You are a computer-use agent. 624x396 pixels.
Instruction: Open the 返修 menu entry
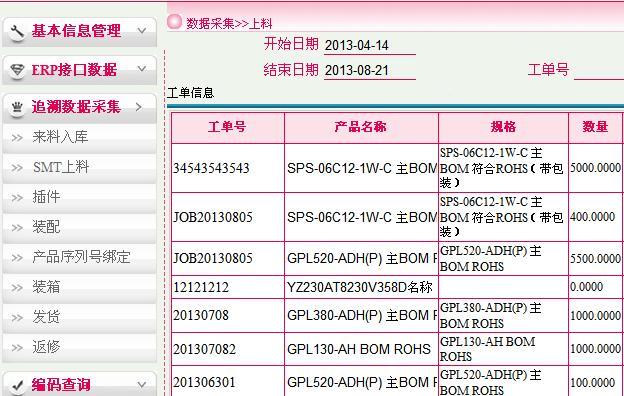(80, 347)
